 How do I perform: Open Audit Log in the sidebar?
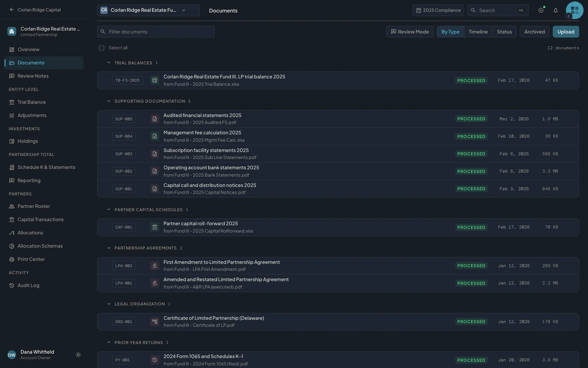44,285
